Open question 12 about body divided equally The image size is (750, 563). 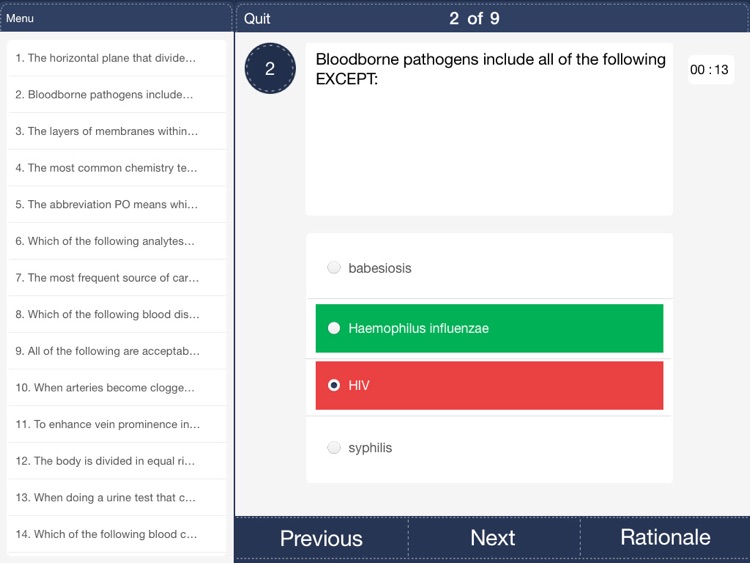point(117,461)
